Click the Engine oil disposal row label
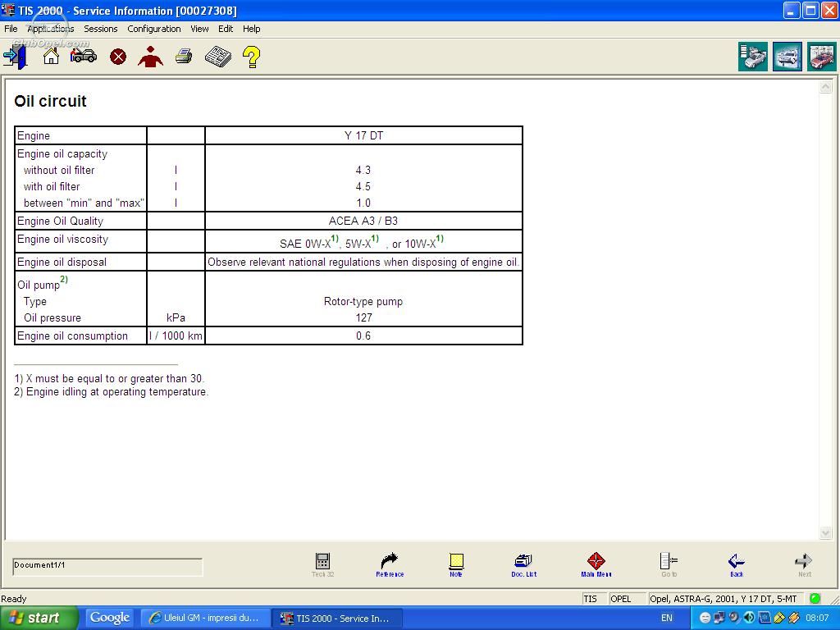 pyautogui.click(x=62, y=262)
